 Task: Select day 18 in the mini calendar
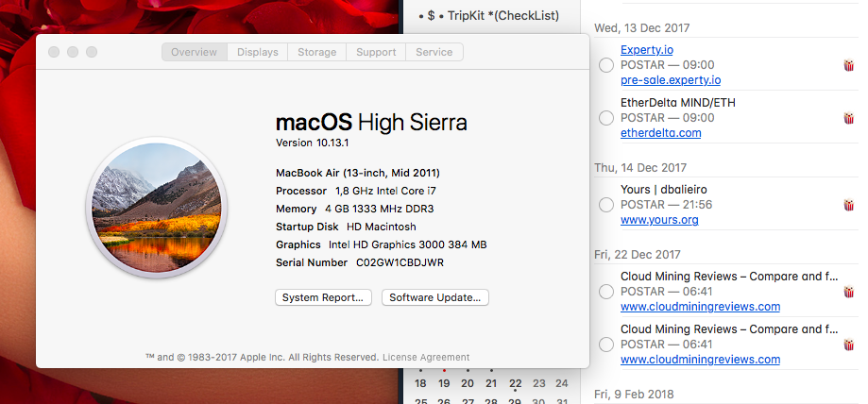pos(420,383)
